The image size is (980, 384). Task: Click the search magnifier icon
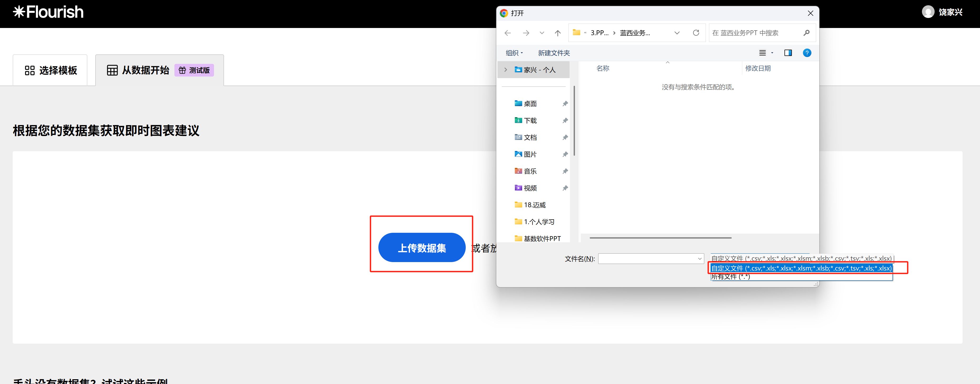tap(806, 33)
